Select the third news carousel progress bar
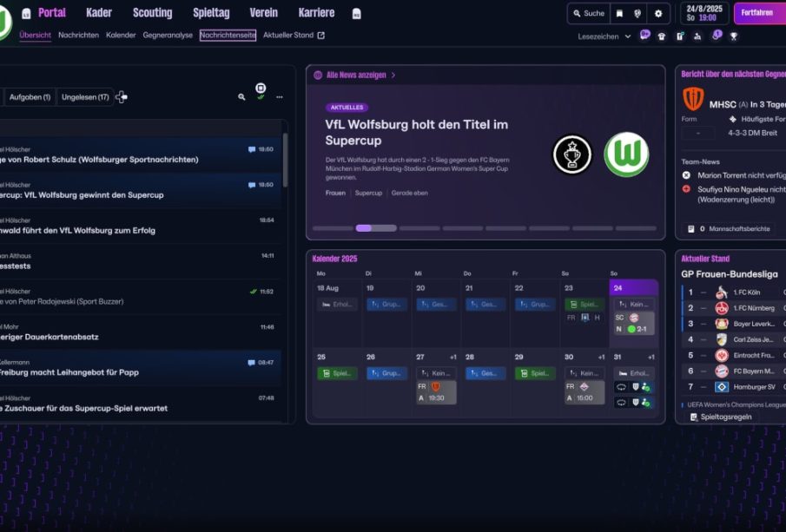The image size is (786, 532). click(x=419, y=228)
